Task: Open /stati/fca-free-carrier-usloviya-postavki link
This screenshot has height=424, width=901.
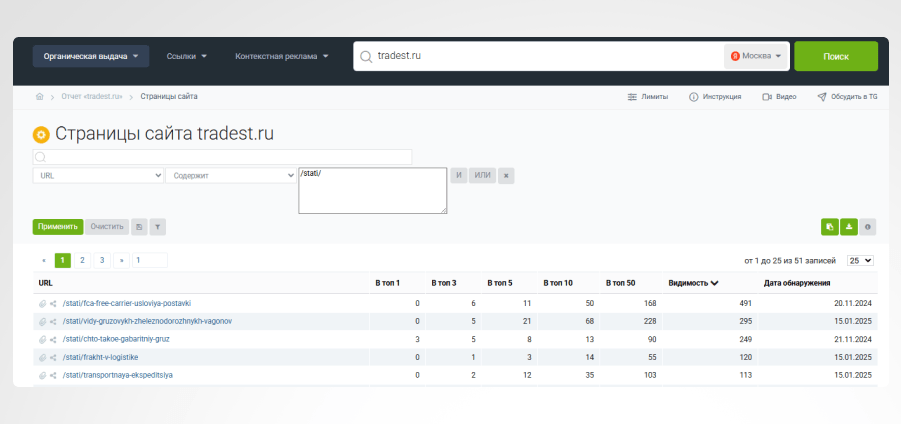Action: click(x=126, y=303)
